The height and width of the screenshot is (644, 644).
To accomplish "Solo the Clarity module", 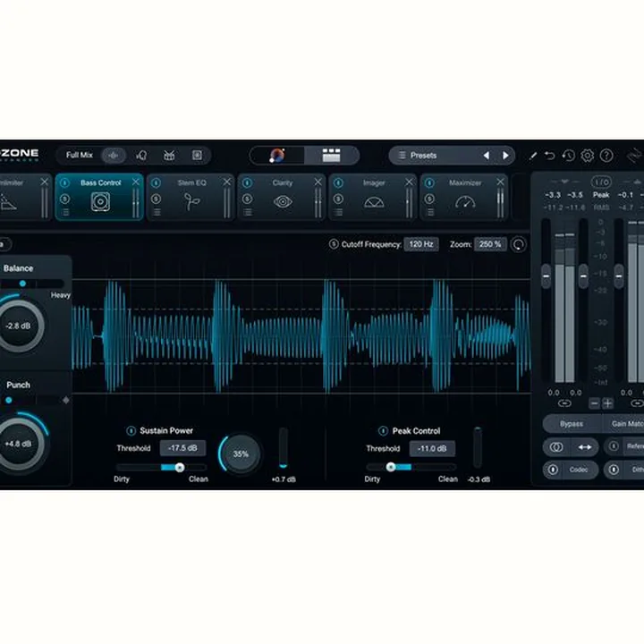I will [x=247, y=199].
